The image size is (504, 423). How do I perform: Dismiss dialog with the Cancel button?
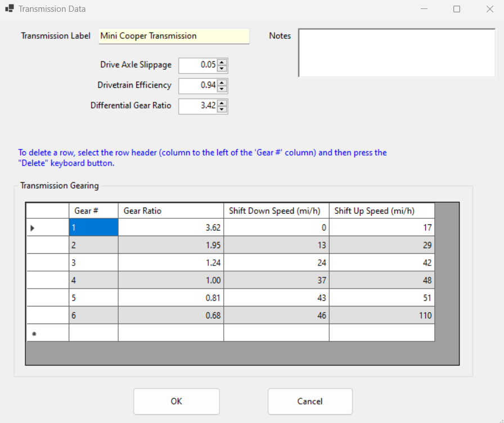310,401
